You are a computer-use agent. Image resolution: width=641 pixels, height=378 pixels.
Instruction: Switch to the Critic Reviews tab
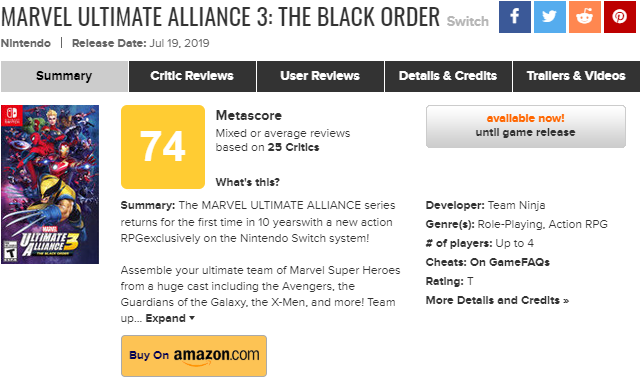click(192, 76)
